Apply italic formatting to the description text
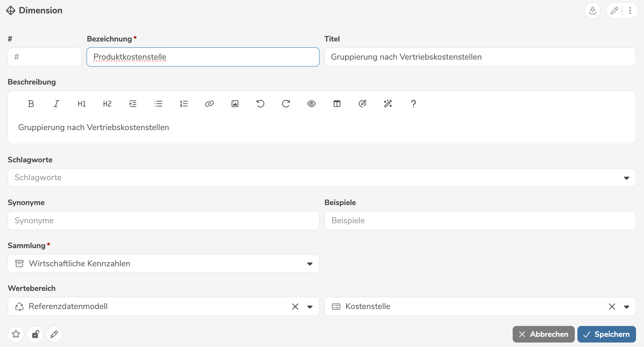Image resolution: width=644 pixels, height=347 pixels. point(56,103)
